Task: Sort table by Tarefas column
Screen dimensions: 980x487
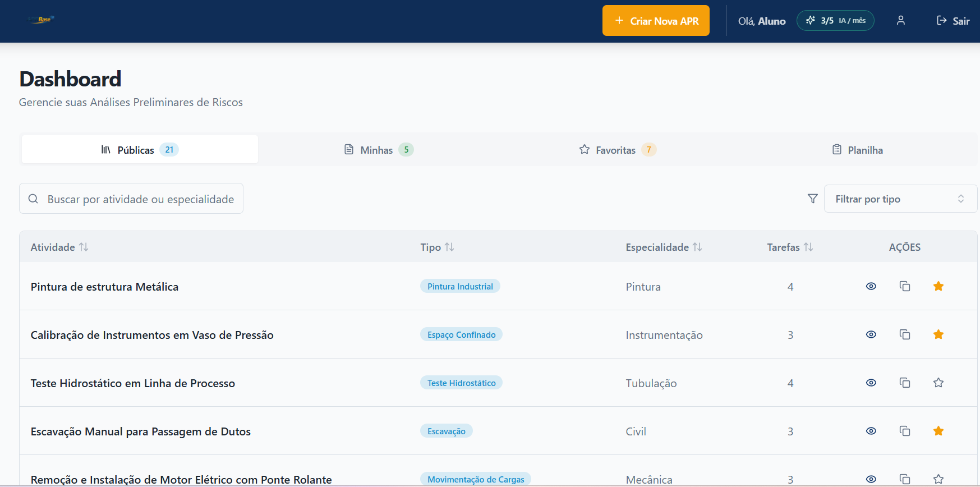Action: pos(790,247)
